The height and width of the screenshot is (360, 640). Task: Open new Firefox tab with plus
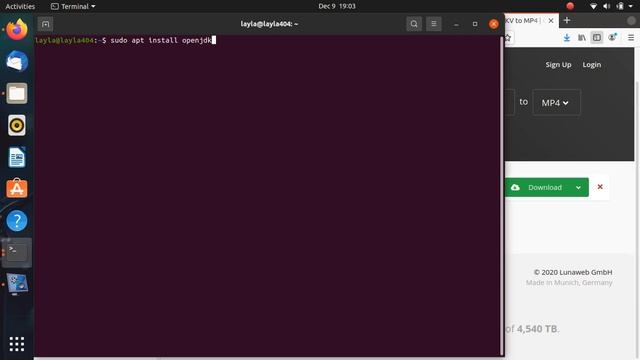click(567, 20)
